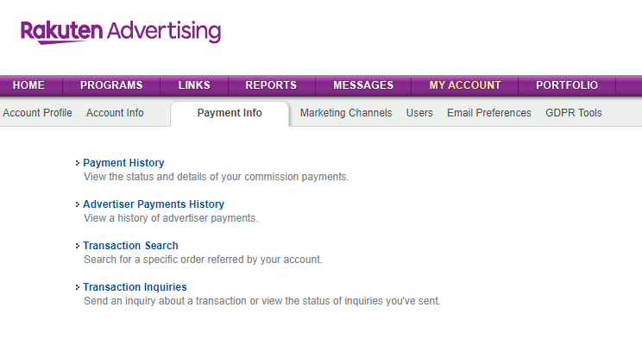Open the Marketing Channels tab
This screenshot has width=642, height=364.
coord(346,113)
